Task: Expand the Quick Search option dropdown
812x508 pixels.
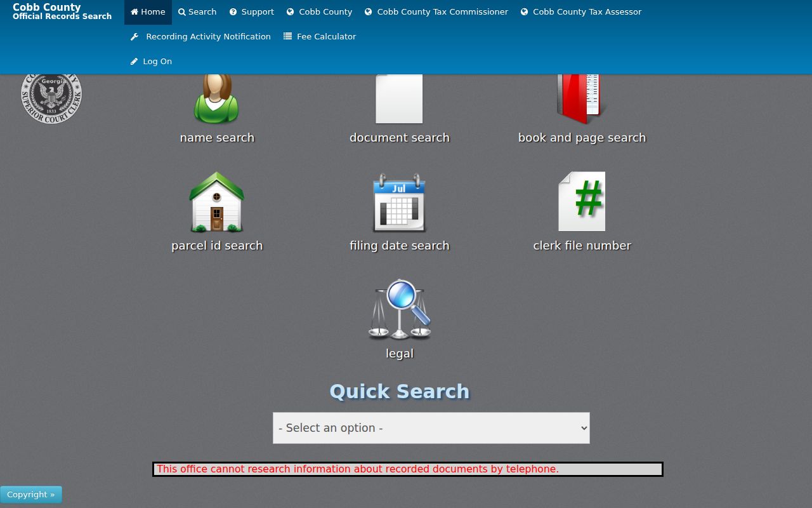Action: (431, 428)
